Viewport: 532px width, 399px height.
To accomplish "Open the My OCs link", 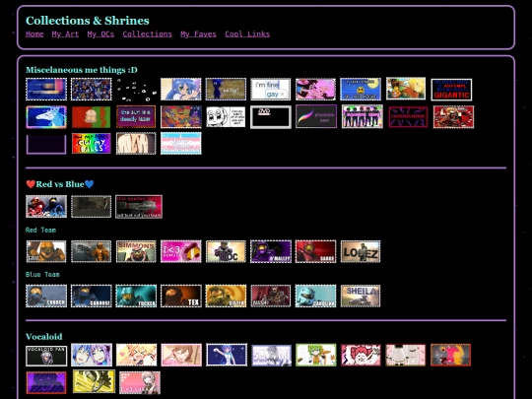I will click(x=100, y=33).
